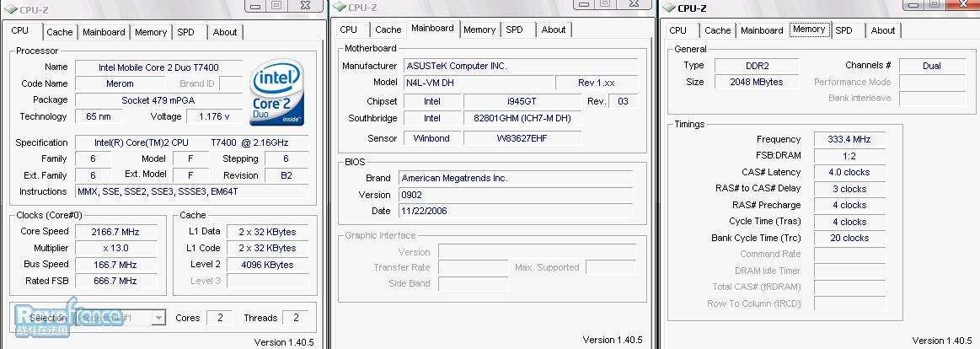Click Level 2 cache value 4096 KBytes

(267, 265)
